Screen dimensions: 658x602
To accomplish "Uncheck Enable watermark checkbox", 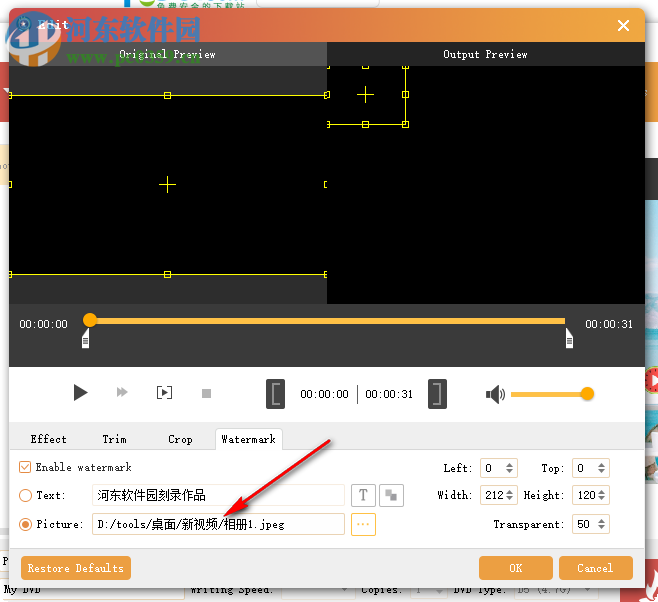I will [x=25, y=467].
